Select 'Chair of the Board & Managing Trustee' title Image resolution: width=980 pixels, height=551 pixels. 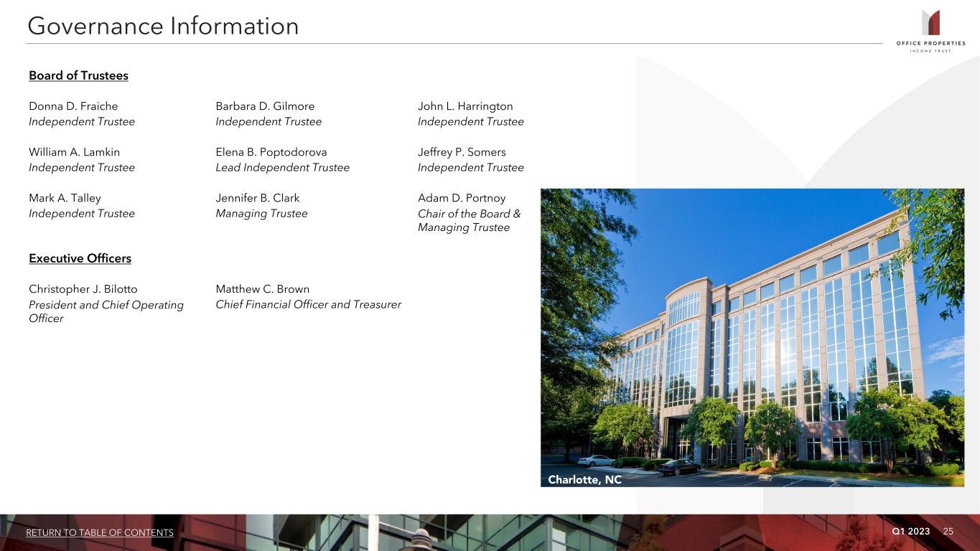pyautogui.click(x=470, y=220)
